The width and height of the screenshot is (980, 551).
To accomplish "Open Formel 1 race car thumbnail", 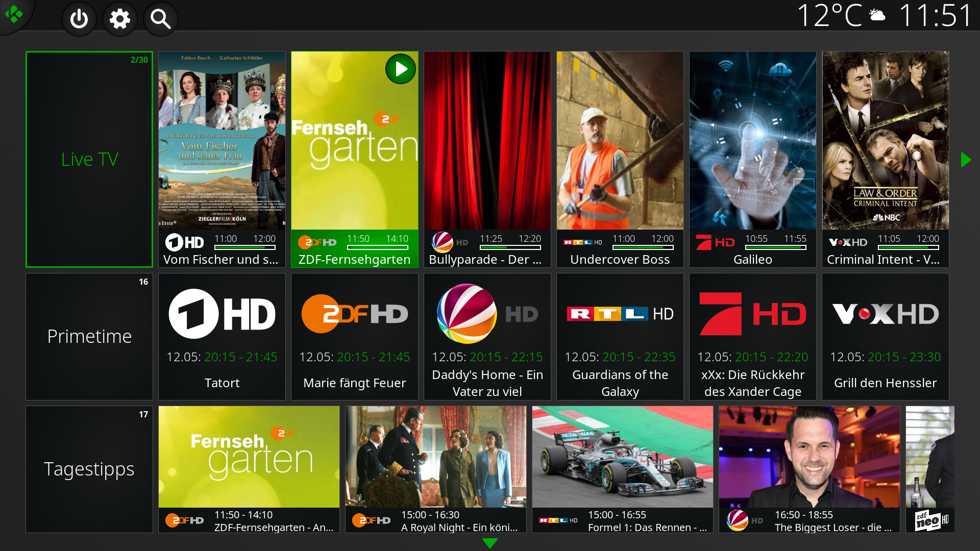I will pos(623,457).
